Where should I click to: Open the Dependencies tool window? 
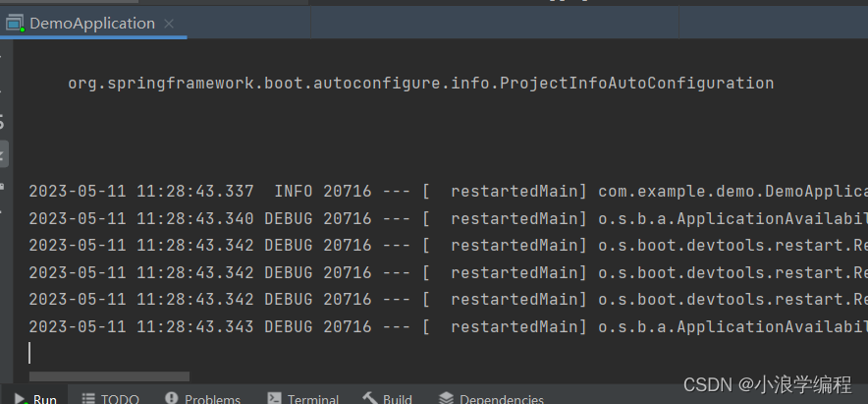pos(491,398)
